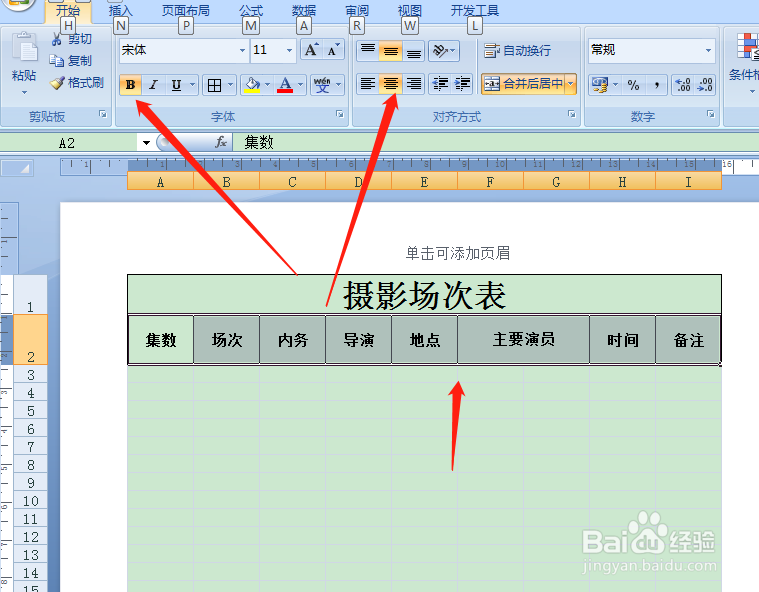The height and width of the screenshot is (592, 759).
Task: Open the 公式 (Formulas) tab
Action: (x=251, y=11)
